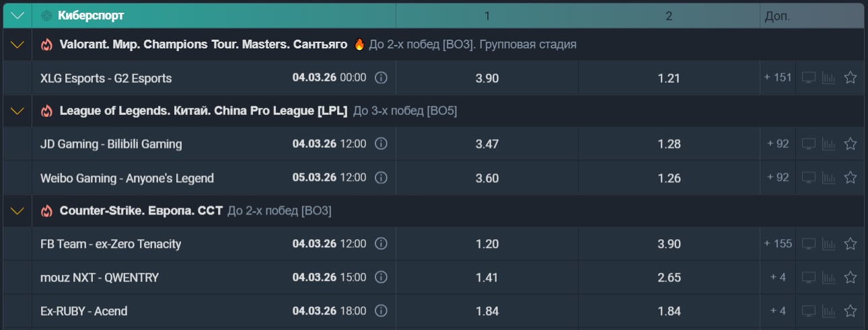Click info icon for XLG Esports - G2 Esports

(381, 78)
